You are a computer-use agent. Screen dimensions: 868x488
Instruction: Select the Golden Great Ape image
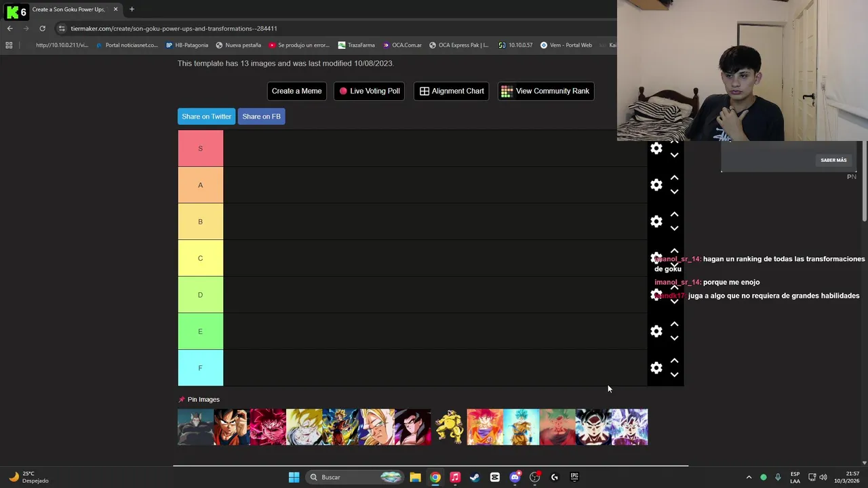[x=449, y=427]
